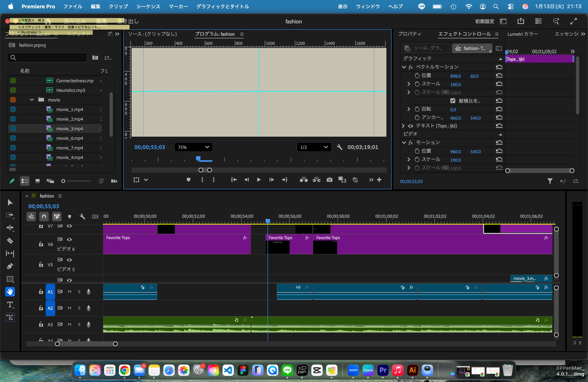Mute audio track A1
588x382 pixels.
pos(69,292)
